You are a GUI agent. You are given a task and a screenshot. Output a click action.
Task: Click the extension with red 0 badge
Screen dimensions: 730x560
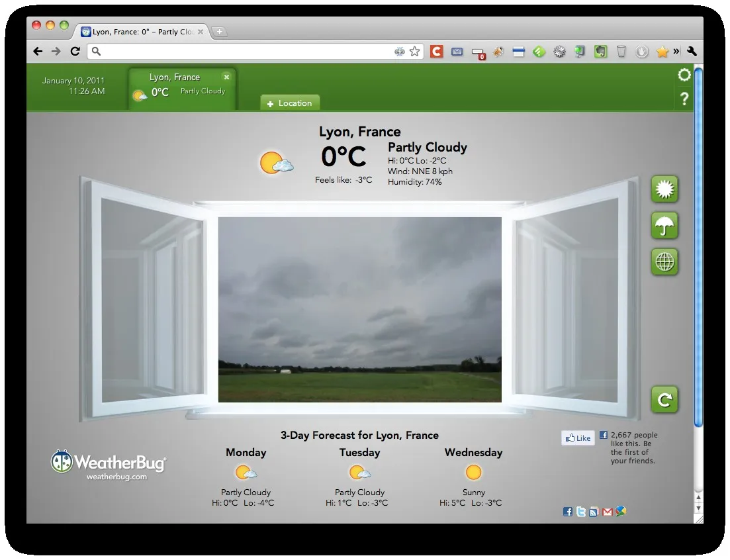(478, 53)
